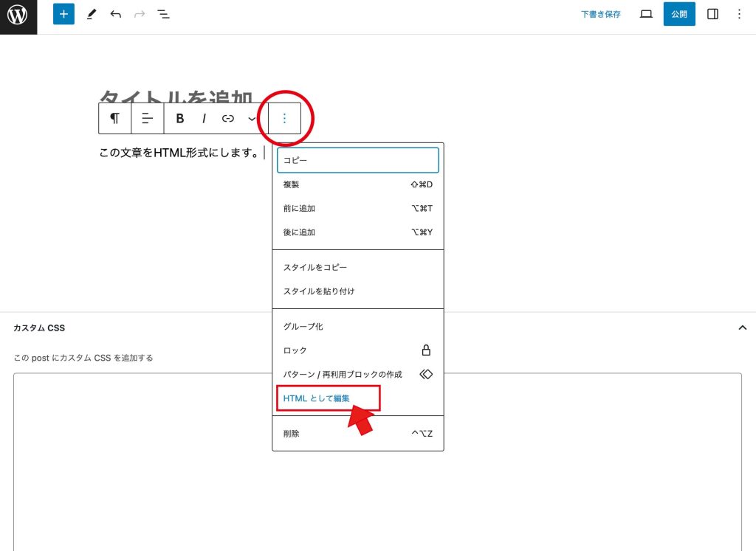
Task: Collapse the カスタム CSS panel chevron
Action: (x=743, y=328)
